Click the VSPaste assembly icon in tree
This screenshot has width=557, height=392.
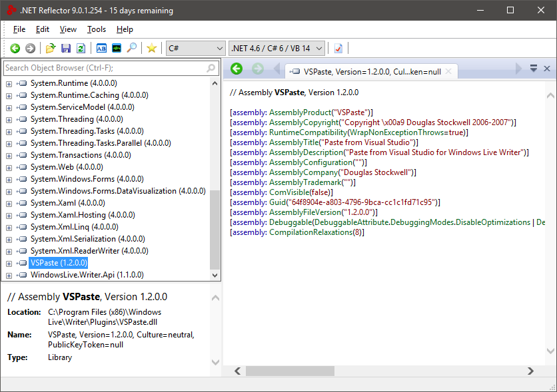tap(22, 263)
